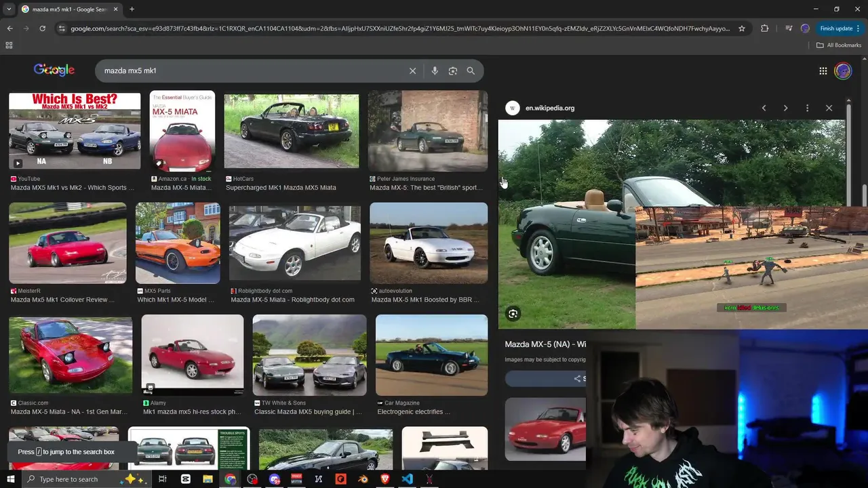Viewport: 868px width, 488px height.
Task: Open File Explorer from the taskbar
Action: point(208,479)
